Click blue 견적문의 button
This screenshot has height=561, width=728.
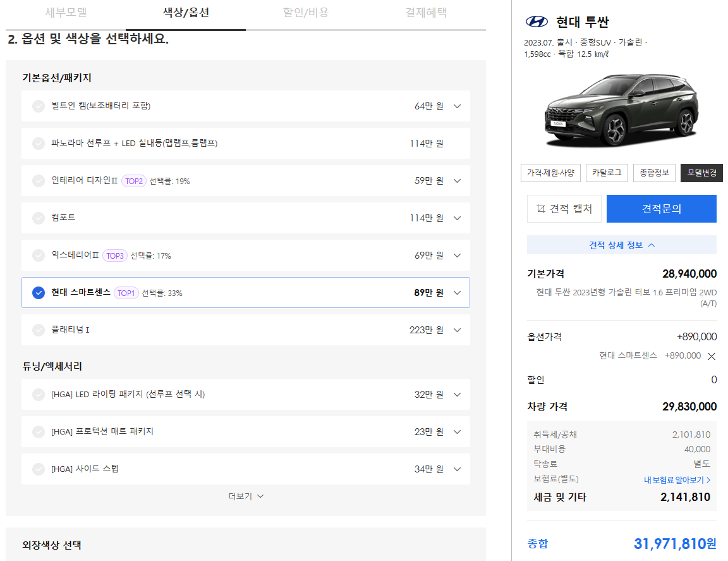click(x=662, y=209)
